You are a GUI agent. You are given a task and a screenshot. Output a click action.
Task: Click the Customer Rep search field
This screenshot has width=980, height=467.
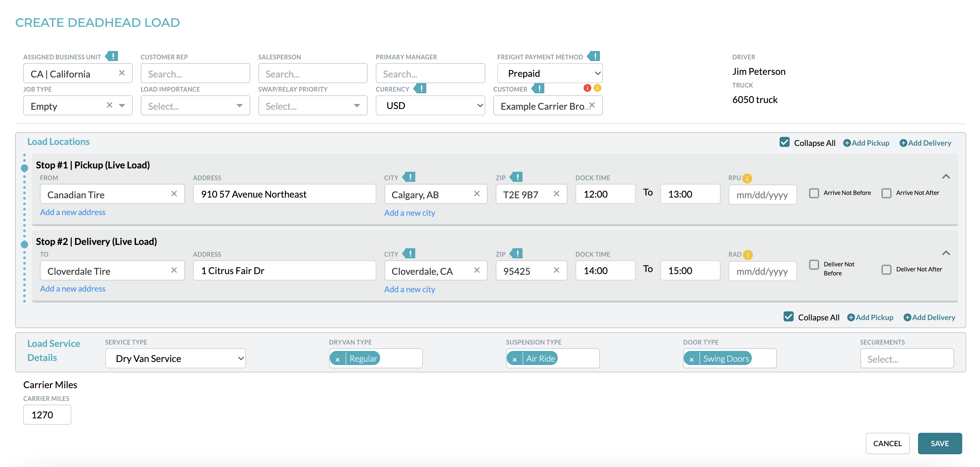195,73
